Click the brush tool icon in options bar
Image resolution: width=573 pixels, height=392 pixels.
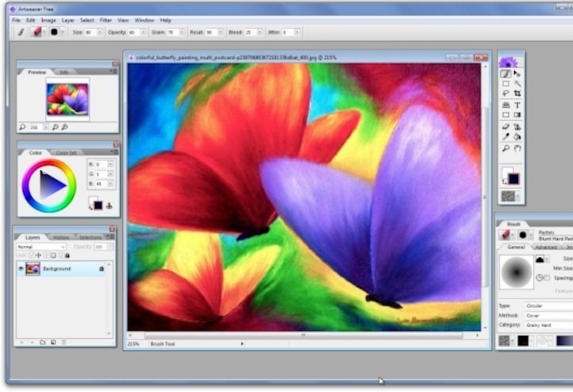pyautogui.click(x=21, y=32)
